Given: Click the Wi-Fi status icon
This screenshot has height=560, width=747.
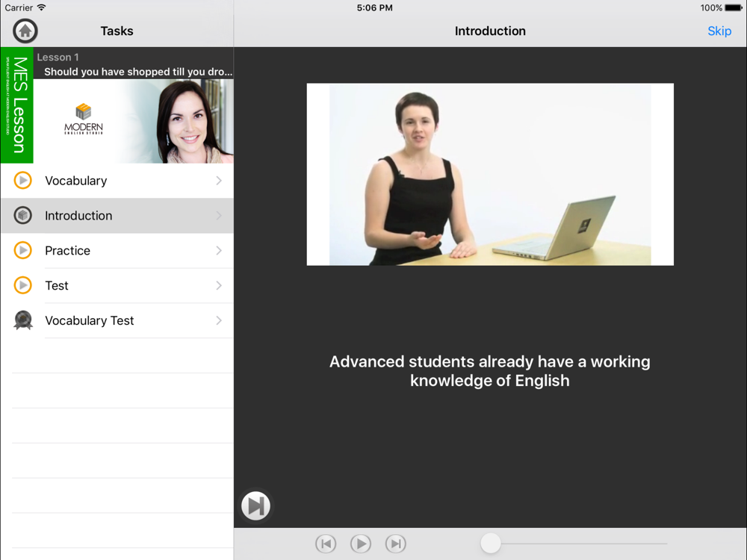Looking at the screenshot, I should click(x=41, y=7).
